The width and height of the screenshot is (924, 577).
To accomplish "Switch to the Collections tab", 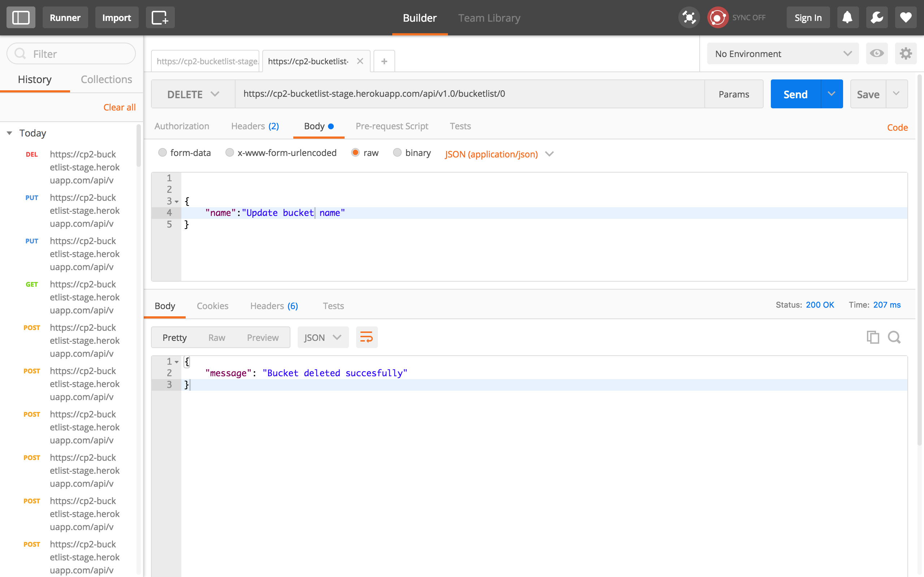I will [x=106, y=79].
